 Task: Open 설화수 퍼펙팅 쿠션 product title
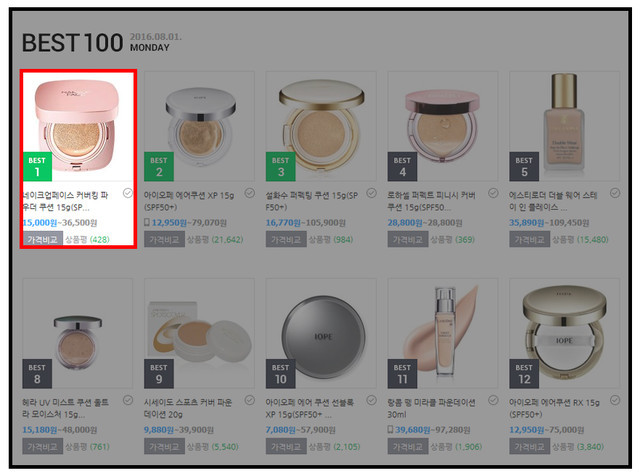click(312, 201)
